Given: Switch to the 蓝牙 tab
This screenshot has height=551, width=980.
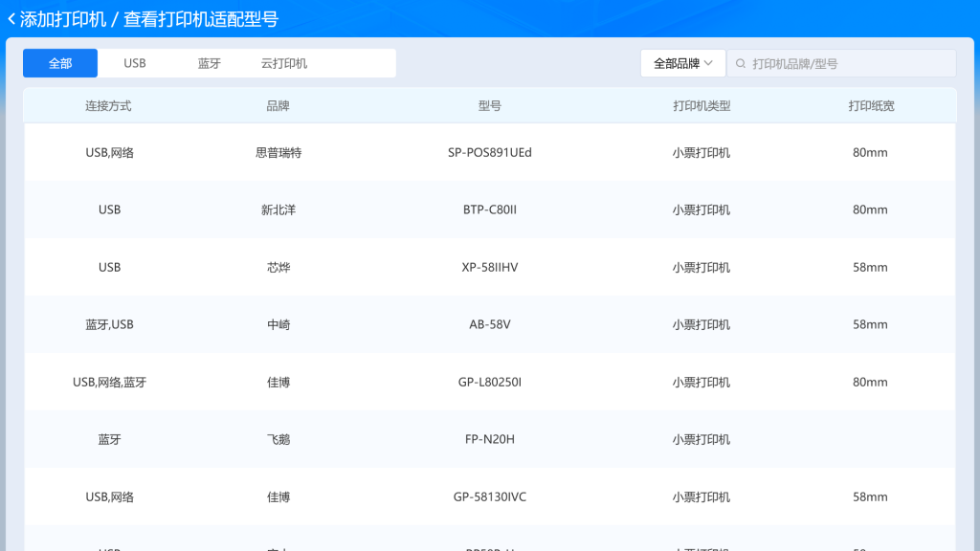Looking at the screenshot, I should point(210,63).
